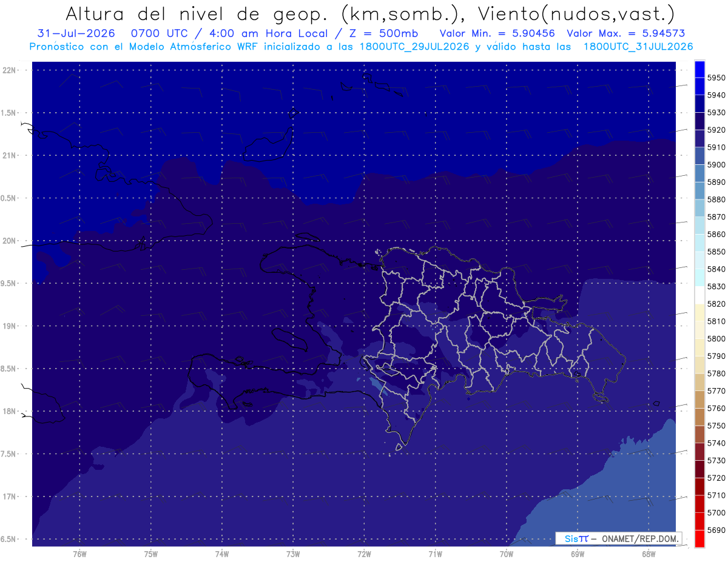Click the 9.5N latitude label
This screenshot has height=562, width=728.
(x=8, y=283)
